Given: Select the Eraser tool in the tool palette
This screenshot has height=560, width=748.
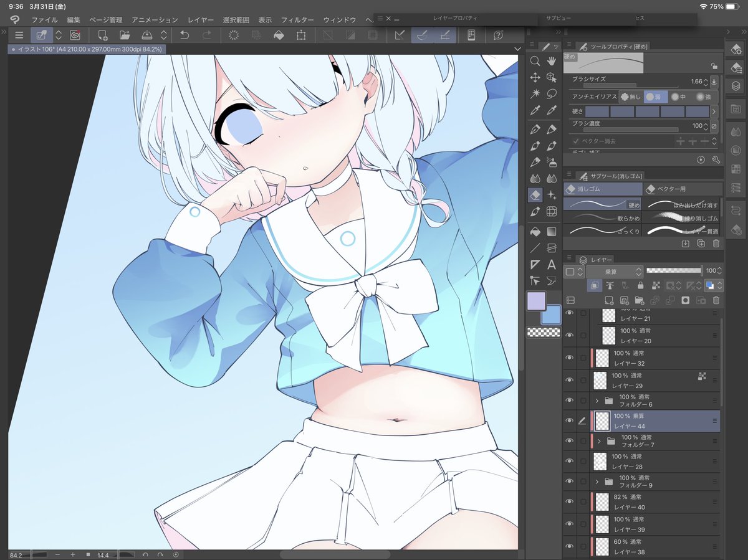Looking at the screenshot, I should click(535, 195).
